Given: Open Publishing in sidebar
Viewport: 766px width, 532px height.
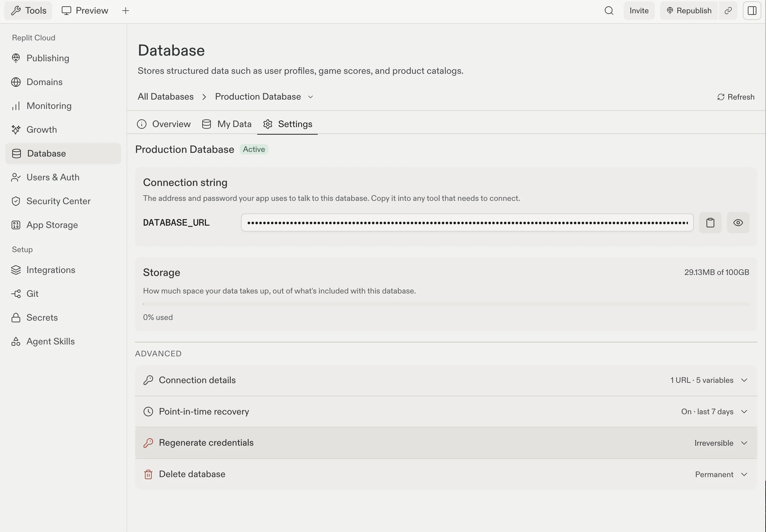Looking at the screenshot, I should 63,58.
